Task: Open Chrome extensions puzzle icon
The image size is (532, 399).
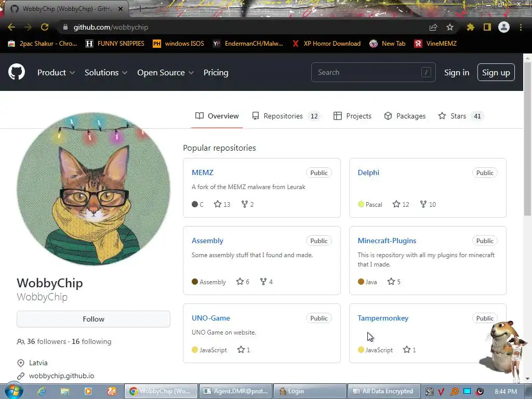Action: coord(470,27)
